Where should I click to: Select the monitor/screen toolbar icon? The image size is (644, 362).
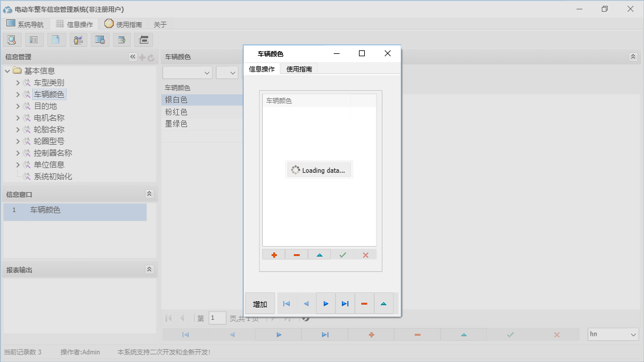click(100, 39)
